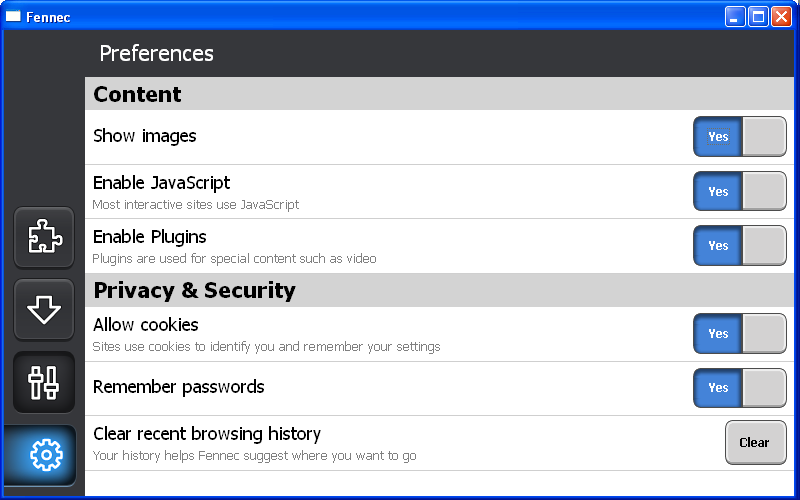Maximize the Fennec window
Image resolution: width=800 pixels, height=500 pixels.
(758, 17)
